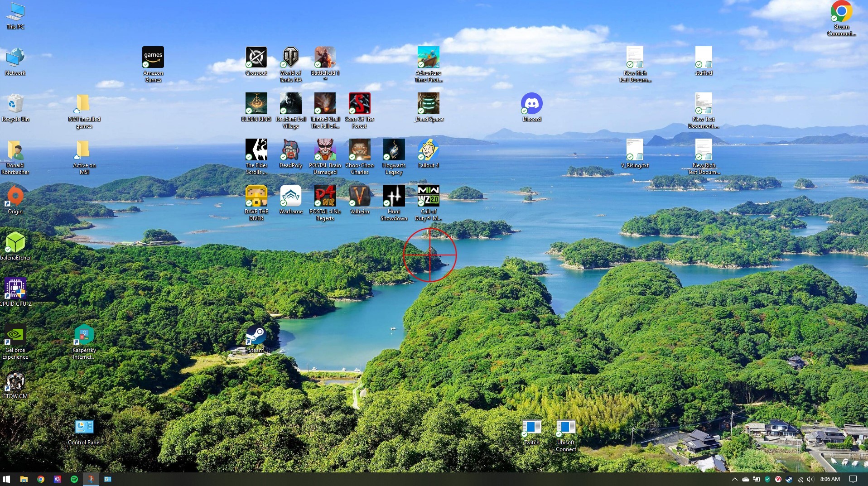Select the Hunt Showdown desktop icon
This screenshot has height=486, width=868.
pyautogui.click(x=394, y=196)
